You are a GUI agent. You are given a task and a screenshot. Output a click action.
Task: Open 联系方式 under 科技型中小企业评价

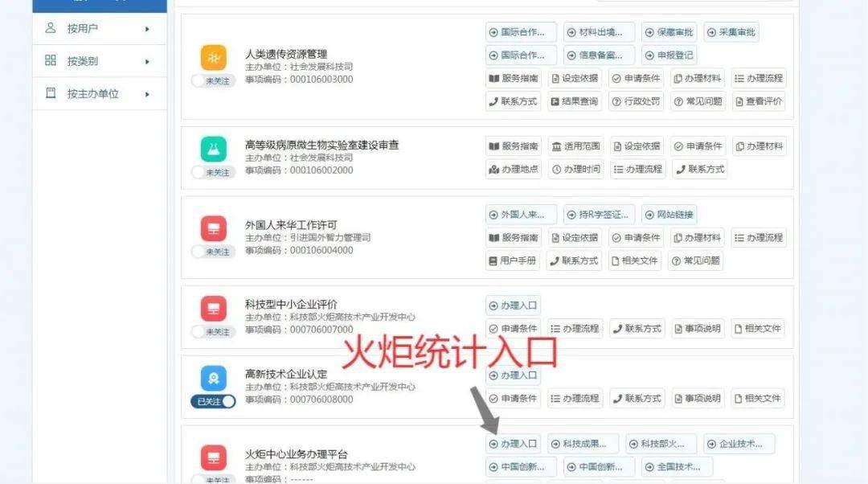click(x=637, y=328)
